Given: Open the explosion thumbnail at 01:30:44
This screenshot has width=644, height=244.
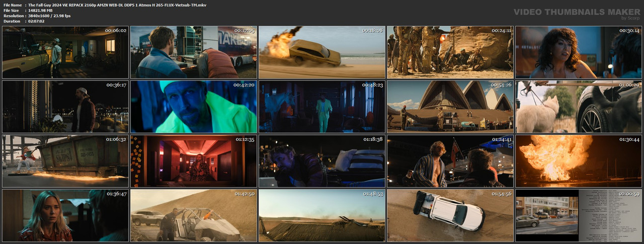Looking at the screenshot, I should click(579, 161).
